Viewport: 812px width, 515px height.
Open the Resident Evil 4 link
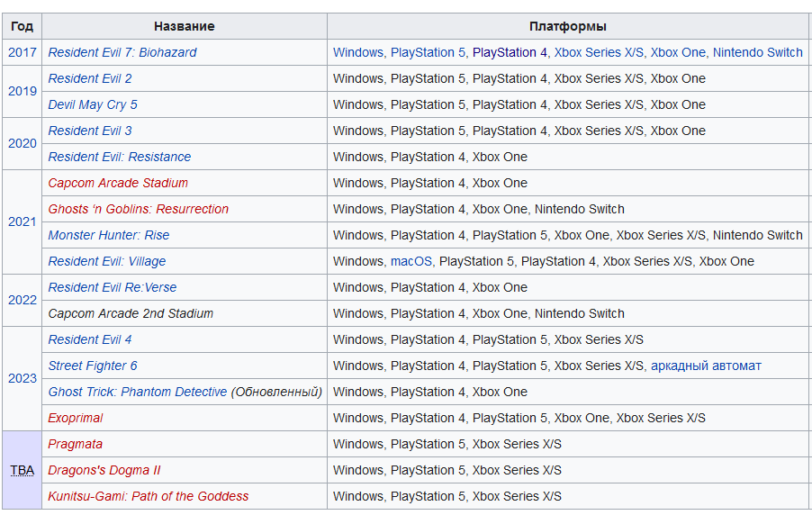(90, 339)
